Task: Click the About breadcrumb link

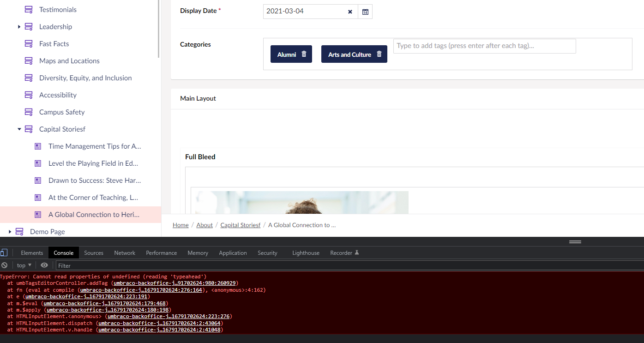Action: pyautogui.click(x=205, y=225)
